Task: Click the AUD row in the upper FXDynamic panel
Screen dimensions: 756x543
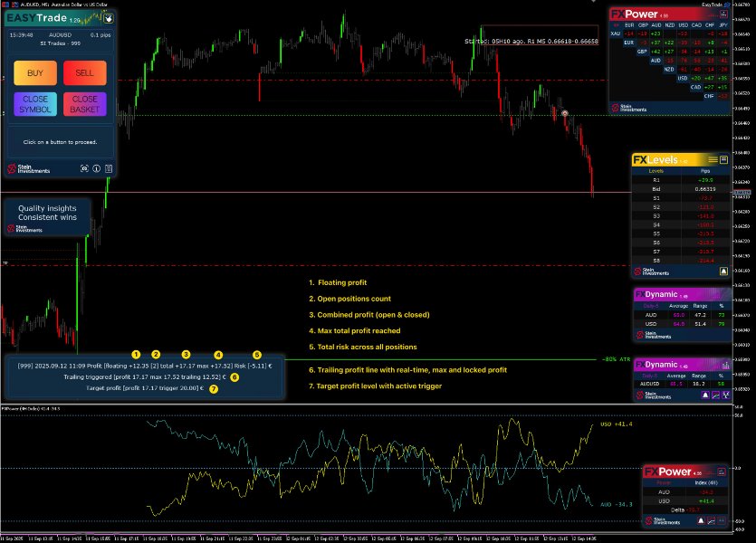Action: [683, 315]
